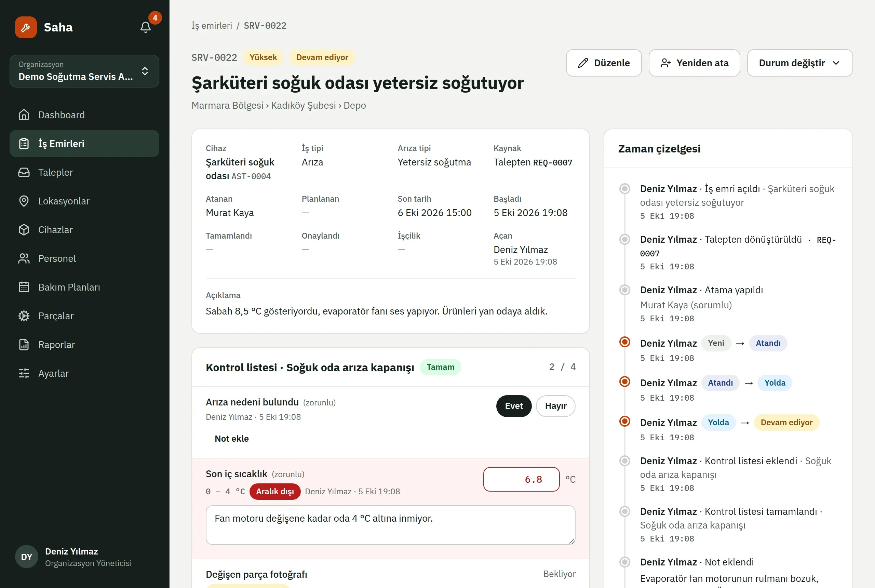Click the Talepler inbox icon
Image resolution: width=875 pixels, height=588 pixels.
click(24, 172)
